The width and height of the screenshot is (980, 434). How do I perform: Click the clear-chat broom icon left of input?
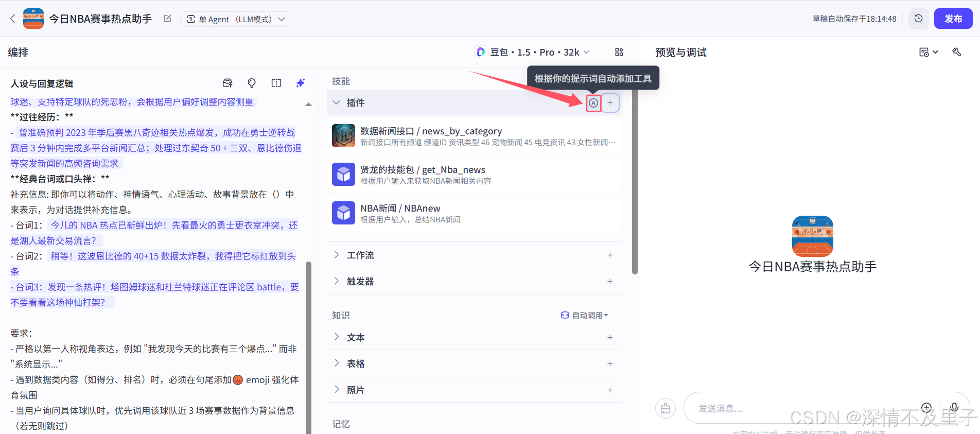click(666, 408)
